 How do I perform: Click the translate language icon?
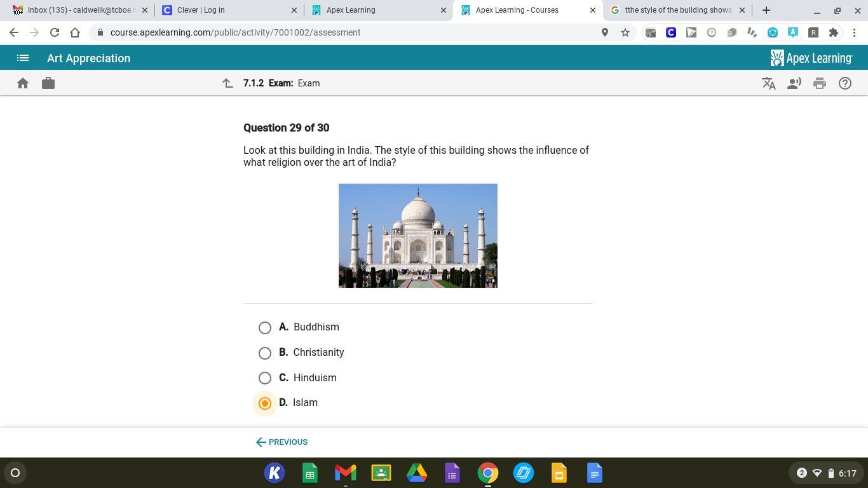[769, 83]
